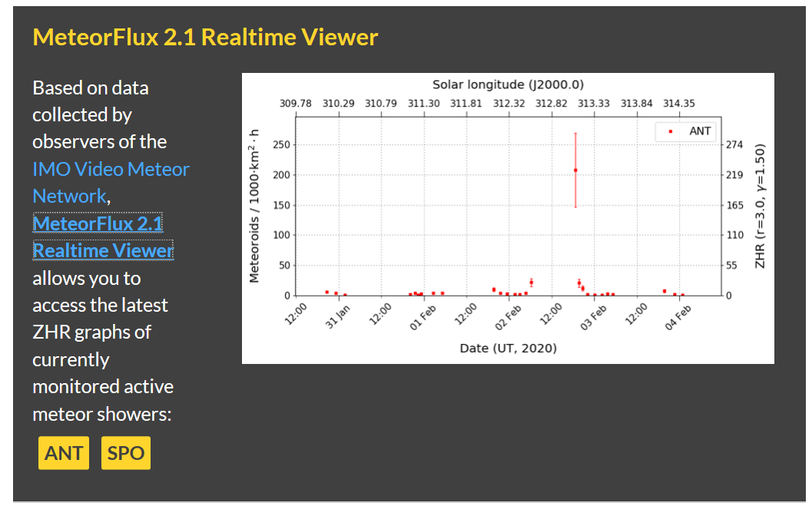Click the 310.29 solar longitude tick label

(x=338, y=104)
